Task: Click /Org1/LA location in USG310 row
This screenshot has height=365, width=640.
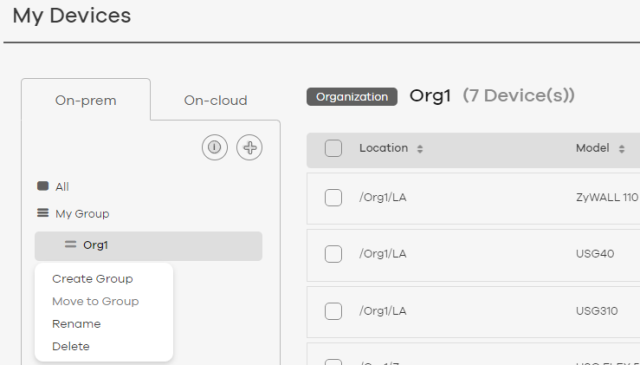Action: click(x=383, y=311)
